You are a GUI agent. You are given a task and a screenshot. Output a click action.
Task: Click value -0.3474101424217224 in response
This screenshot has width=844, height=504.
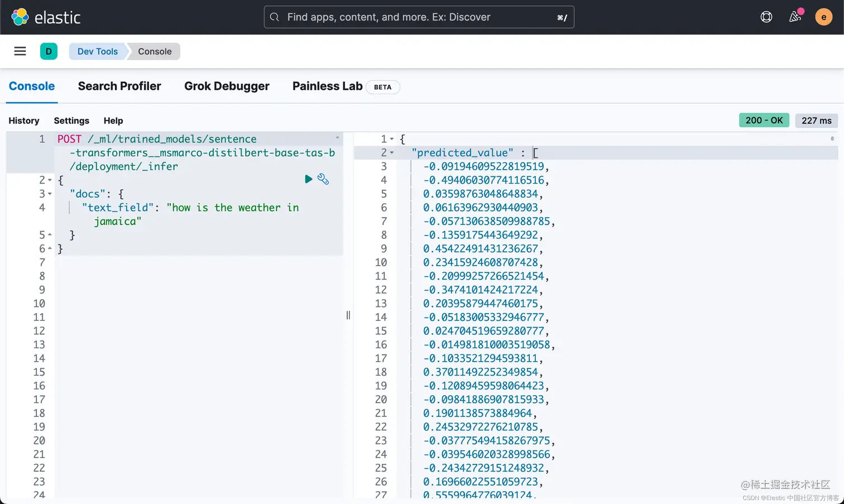tap(481, 290)
